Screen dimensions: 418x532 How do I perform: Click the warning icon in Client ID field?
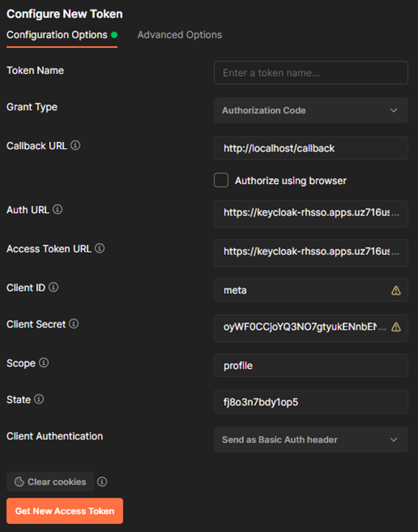396,291
